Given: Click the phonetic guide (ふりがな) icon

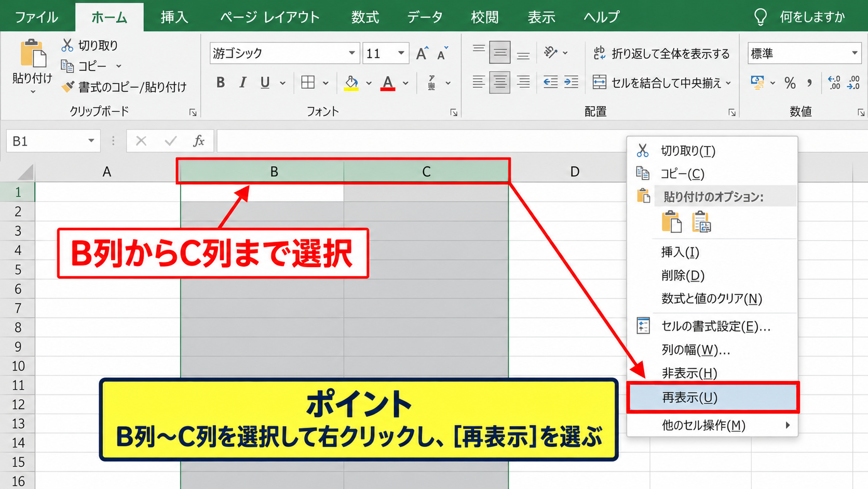Looking at the screenshot, I should (431, 83).
